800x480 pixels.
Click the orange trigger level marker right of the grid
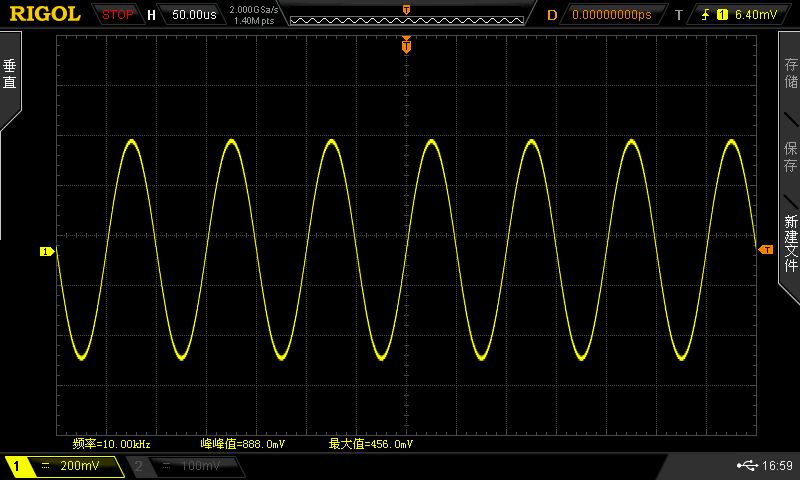(x=766, y=249)
